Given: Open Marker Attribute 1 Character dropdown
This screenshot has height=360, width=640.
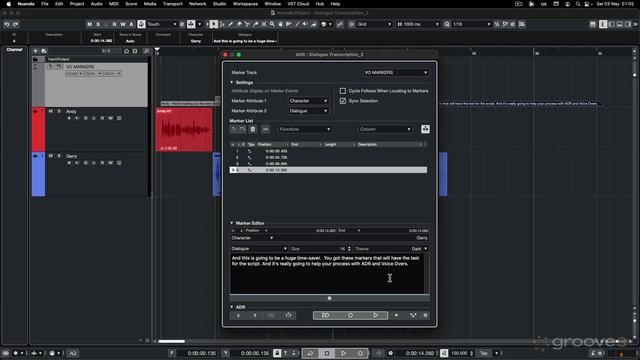Looking at the screenshot, I should click(308, 101).
